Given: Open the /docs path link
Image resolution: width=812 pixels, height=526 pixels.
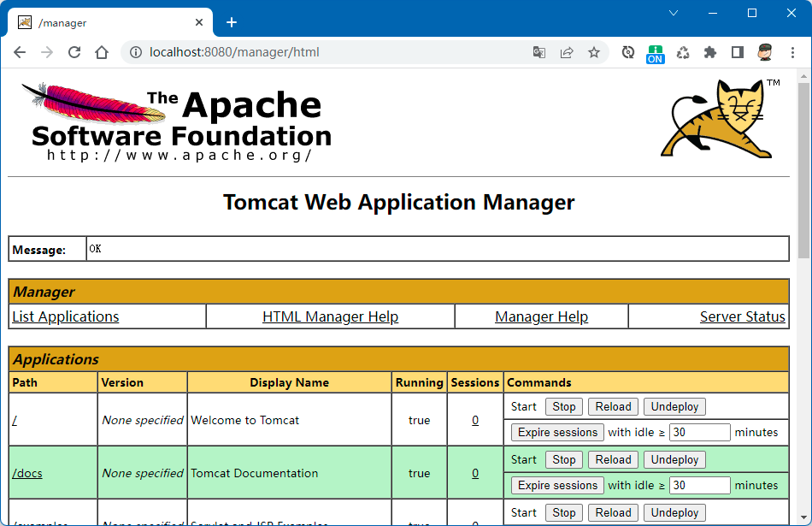Looking at the screenshot, I should click(27, 473).
